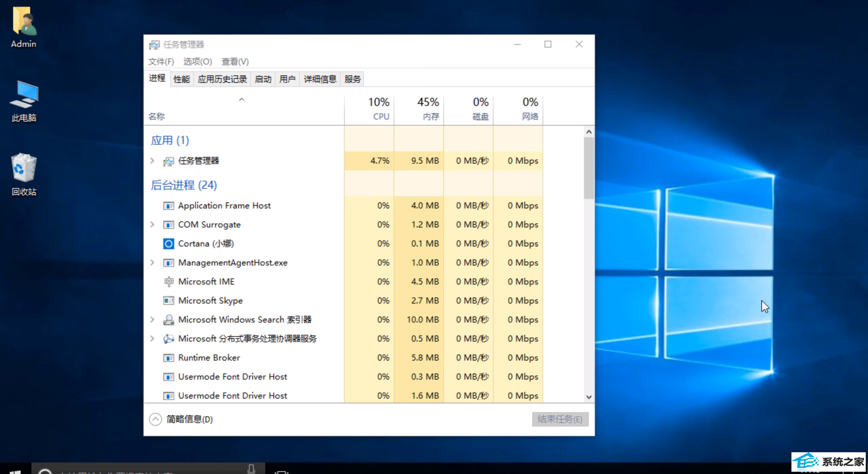The height and width of the screenshot is (474, 868).
Task: Select the Microsoft Skype process name
Action: 210,301
